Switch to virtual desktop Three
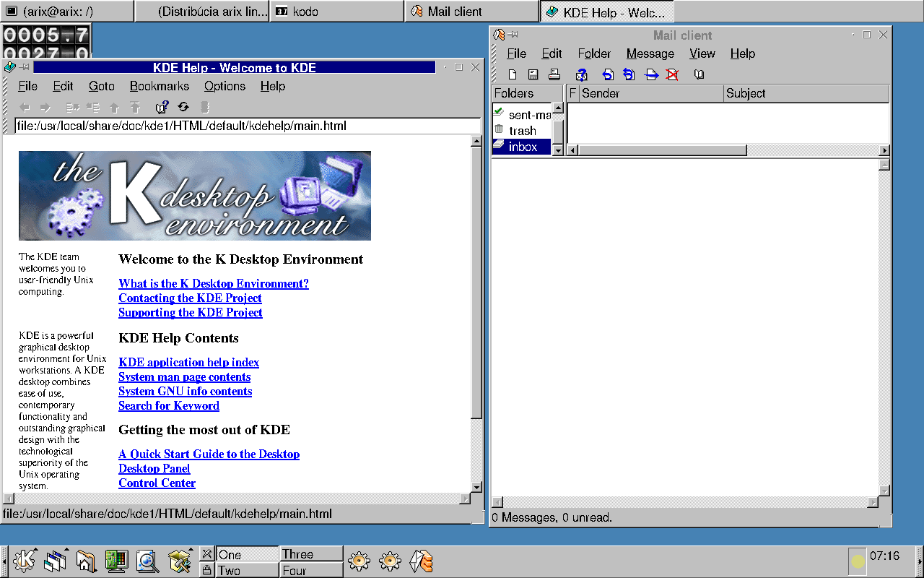 pyautogui.click(x=311, y=554)
